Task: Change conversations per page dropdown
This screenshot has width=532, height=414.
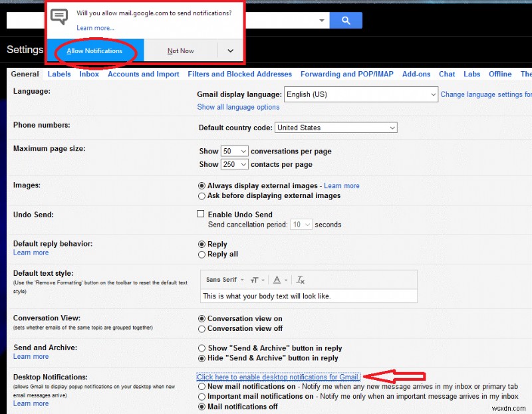Action: [x=233, y=151]
